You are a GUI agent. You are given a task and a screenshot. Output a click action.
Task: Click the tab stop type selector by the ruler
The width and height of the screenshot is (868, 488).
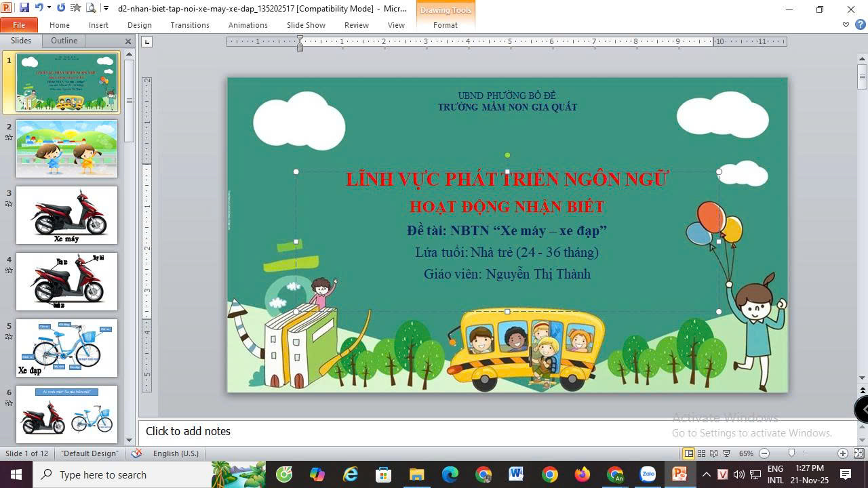(147, 42)
